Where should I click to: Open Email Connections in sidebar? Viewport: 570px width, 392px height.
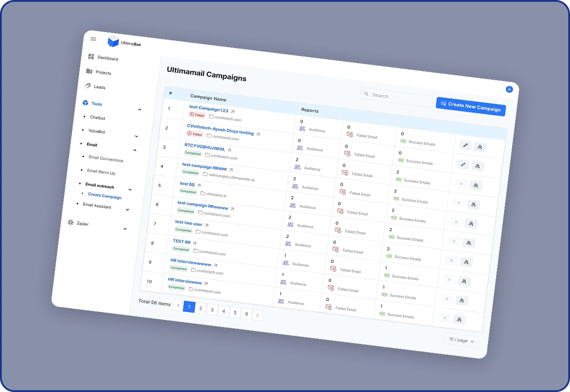[106, 159]
